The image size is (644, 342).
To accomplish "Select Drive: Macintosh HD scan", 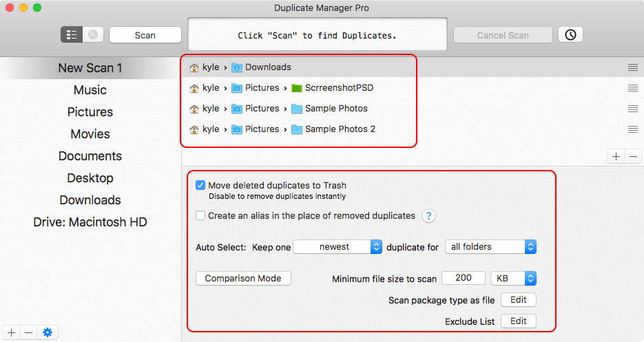I will [x=90, y=222].
